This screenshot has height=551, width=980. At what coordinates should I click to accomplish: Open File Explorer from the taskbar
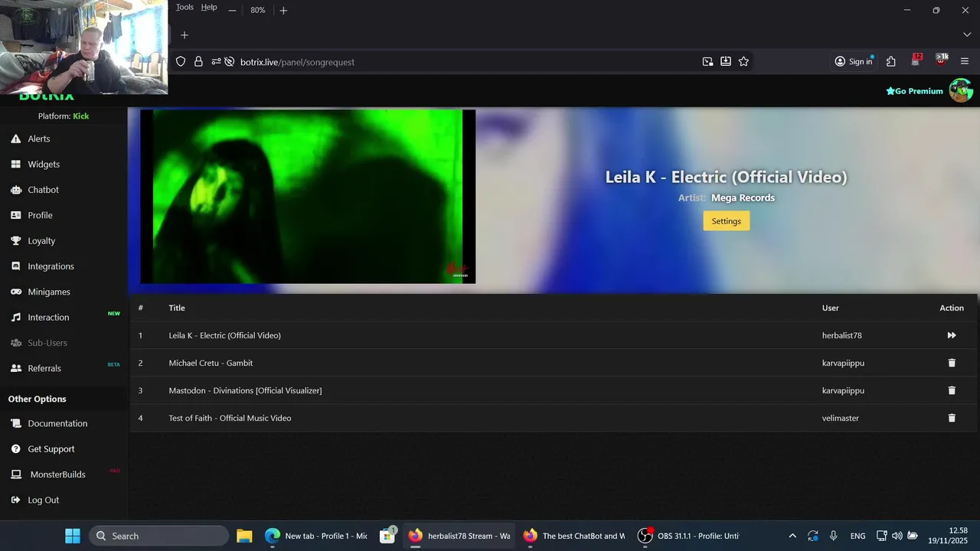(x=244, y=536)
